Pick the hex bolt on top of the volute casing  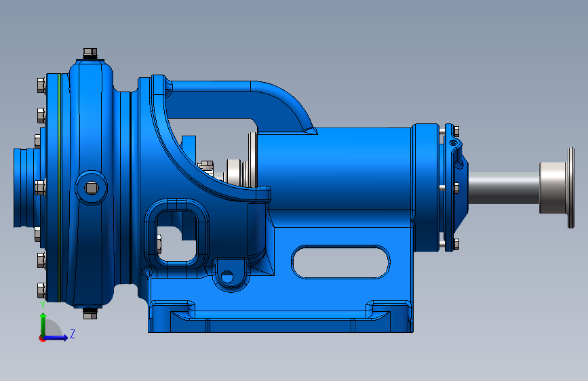(90, 53)
